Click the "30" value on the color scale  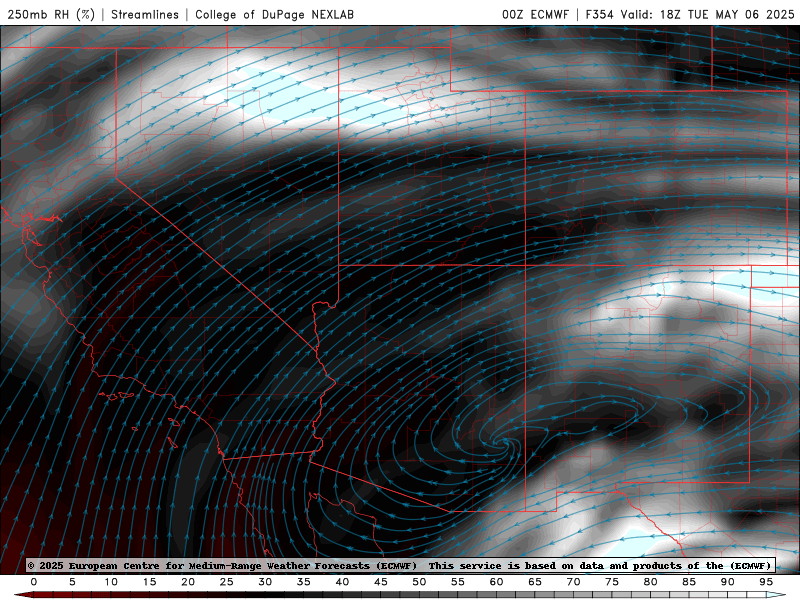pos(265,582)
